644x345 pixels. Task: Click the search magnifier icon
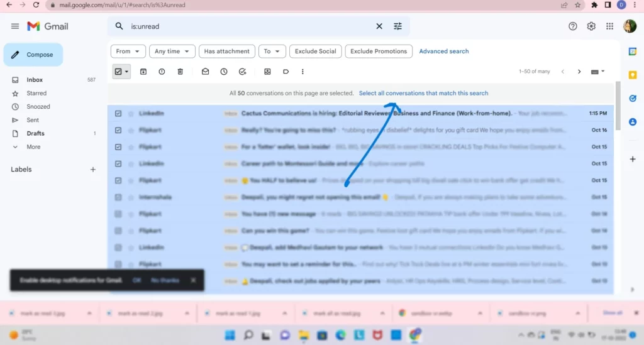[x=119, y=26]
